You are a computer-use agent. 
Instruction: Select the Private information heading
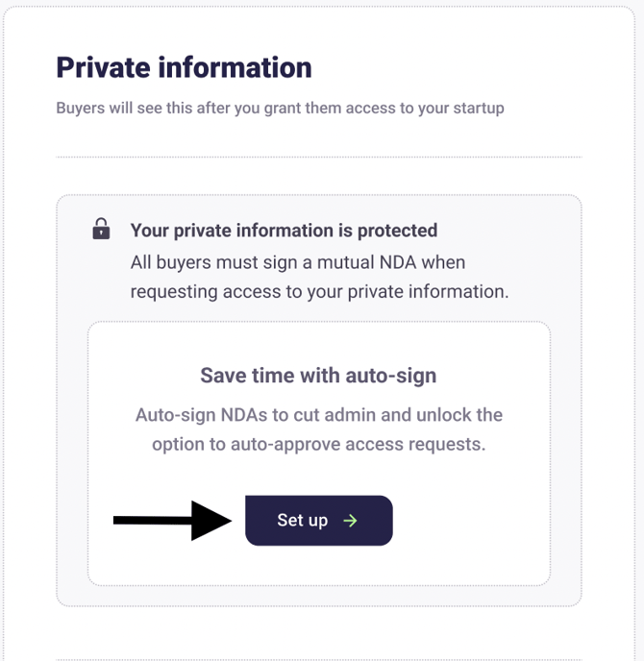[x=184, y=67]
